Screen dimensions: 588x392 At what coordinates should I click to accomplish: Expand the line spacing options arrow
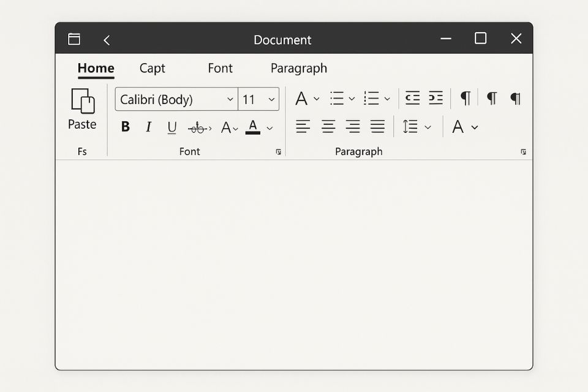coord(428,127)
